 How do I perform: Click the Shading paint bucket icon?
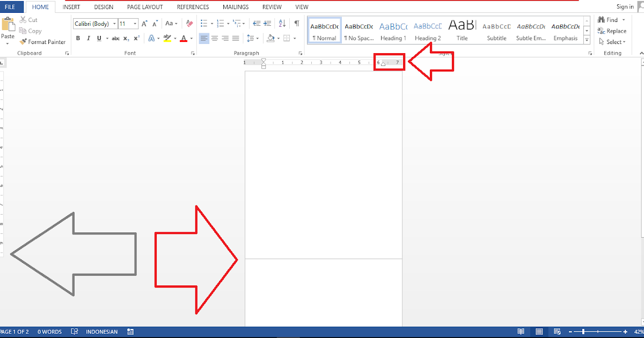pyautogui.click(x=270, y=38)
